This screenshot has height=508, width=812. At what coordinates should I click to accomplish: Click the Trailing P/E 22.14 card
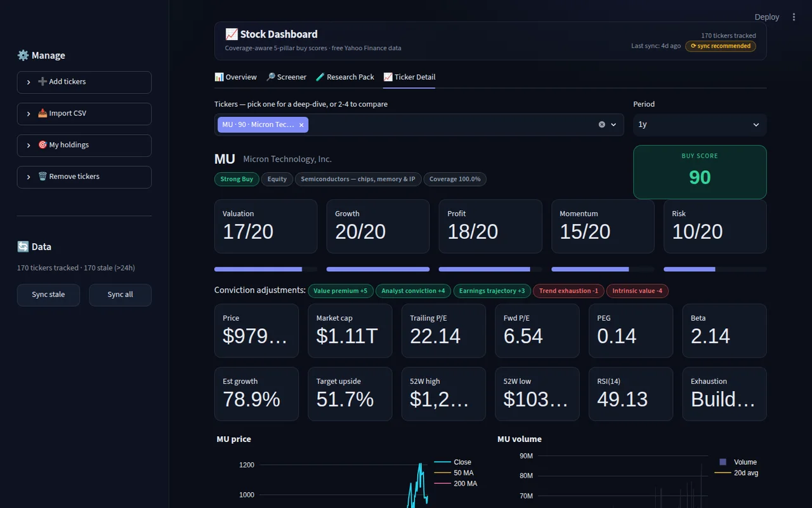tap(443, 331)
